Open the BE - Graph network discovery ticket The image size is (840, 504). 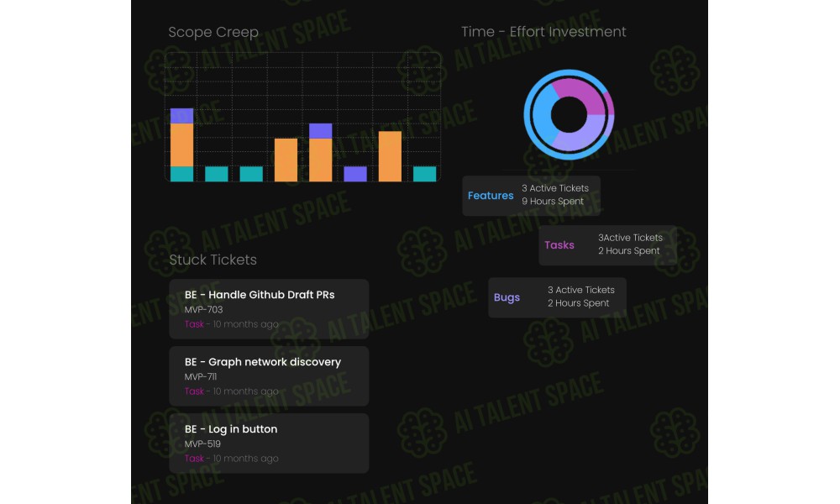pyautogui.click(x=269, y=376)
